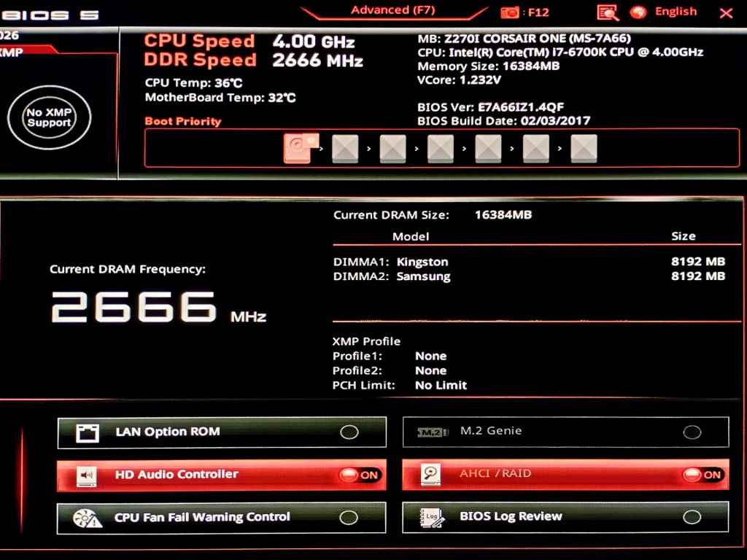The height and width of the screenshot is (560, 747).
Task: Turn off the AHCI / RAID switch
Action: (703, 474)
